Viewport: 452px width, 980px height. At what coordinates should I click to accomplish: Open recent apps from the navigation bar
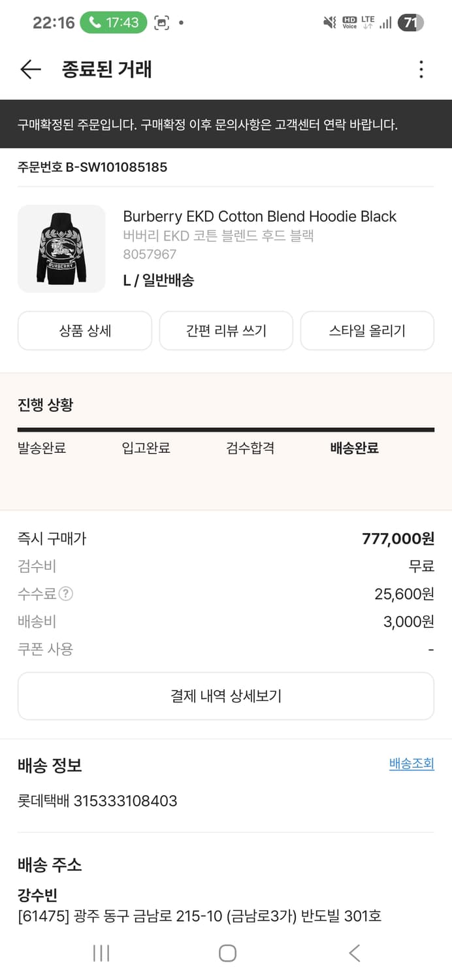(101, 953)
